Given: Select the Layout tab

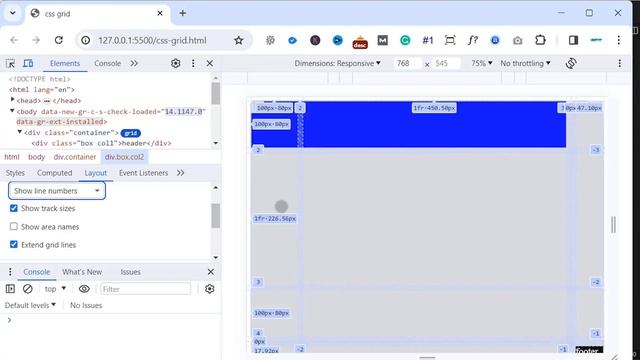Looking at the screenshot, I should point(96,173).
